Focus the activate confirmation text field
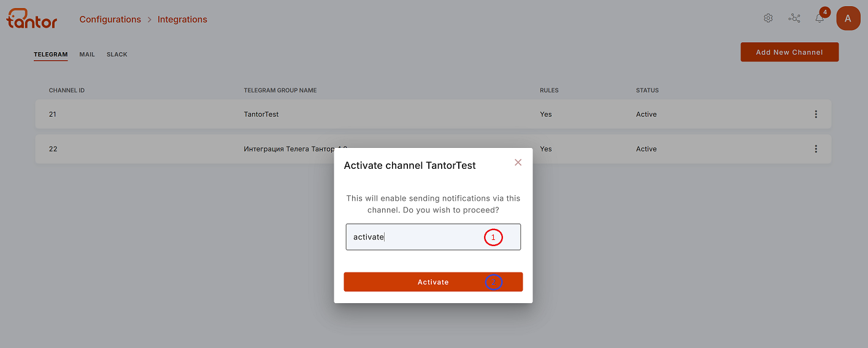The image size is (868, 348). pos(433,237)
